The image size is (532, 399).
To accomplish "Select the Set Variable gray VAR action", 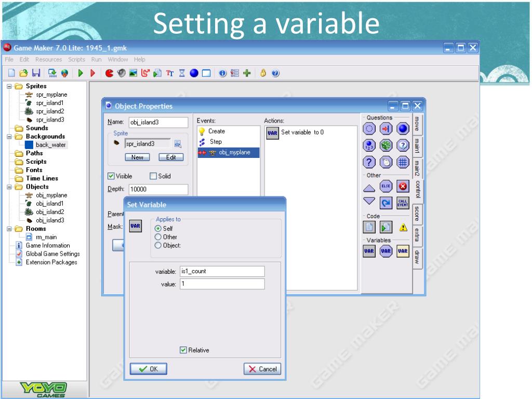I will point(369,251).
